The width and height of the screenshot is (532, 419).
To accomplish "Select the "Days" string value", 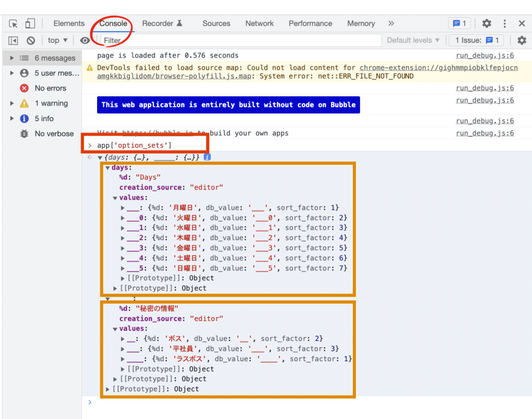I will (x=148, y=177).
